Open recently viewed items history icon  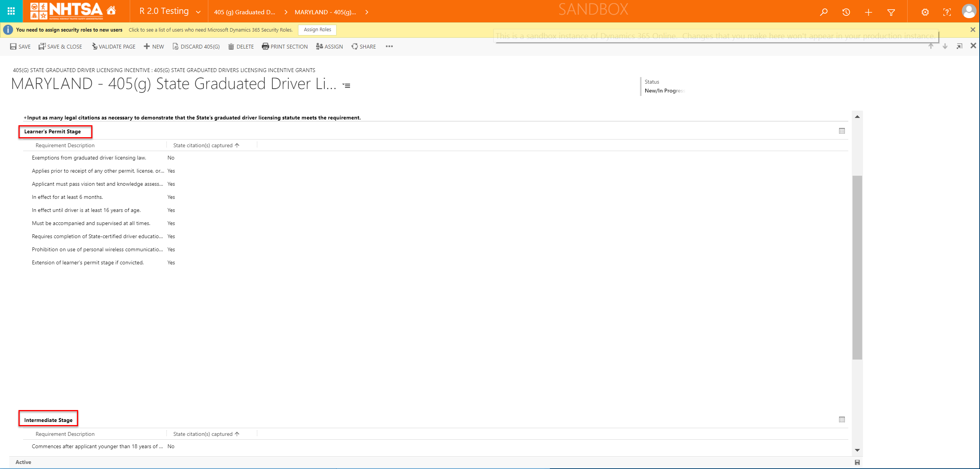(846, 12)
